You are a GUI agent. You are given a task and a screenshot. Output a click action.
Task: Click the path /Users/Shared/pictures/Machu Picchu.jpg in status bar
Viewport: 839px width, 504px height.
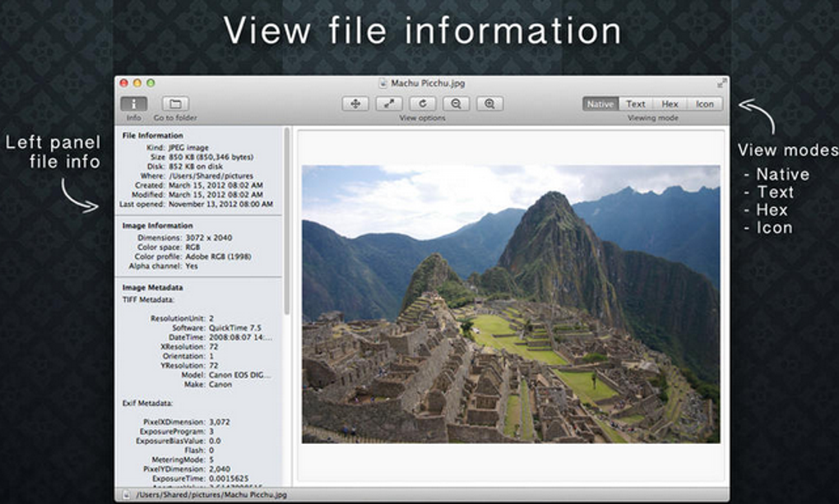pos(211,495)
